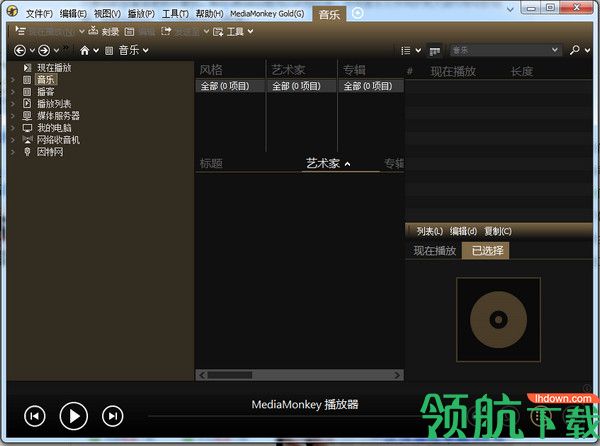Switch to the 音乐 window tab
This screenshot has height=446, width=600.
pyautogui.click(x=329, y=15)
